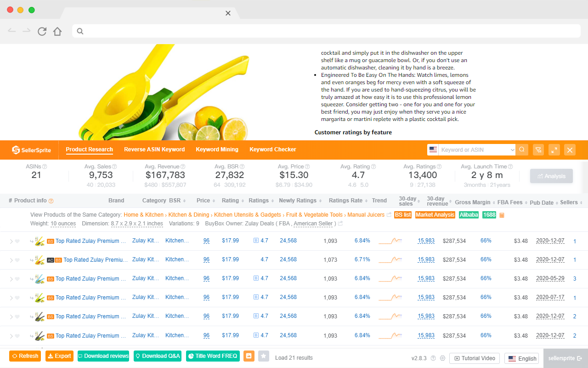
Task: Expand the SellerSprite panel to fullscreen
Action: (554, 149)
